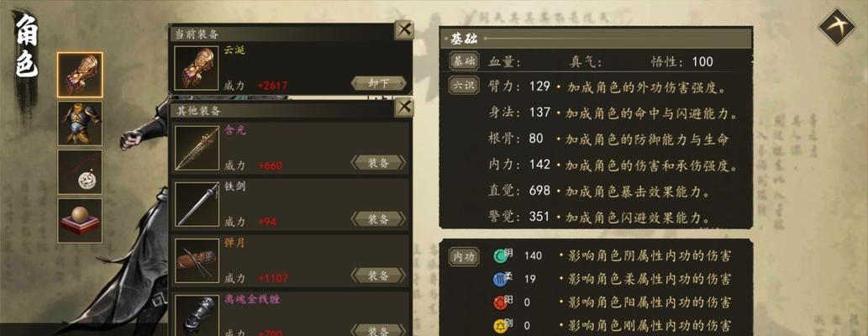Click the 阴 attribute green icon

[500, 255]
